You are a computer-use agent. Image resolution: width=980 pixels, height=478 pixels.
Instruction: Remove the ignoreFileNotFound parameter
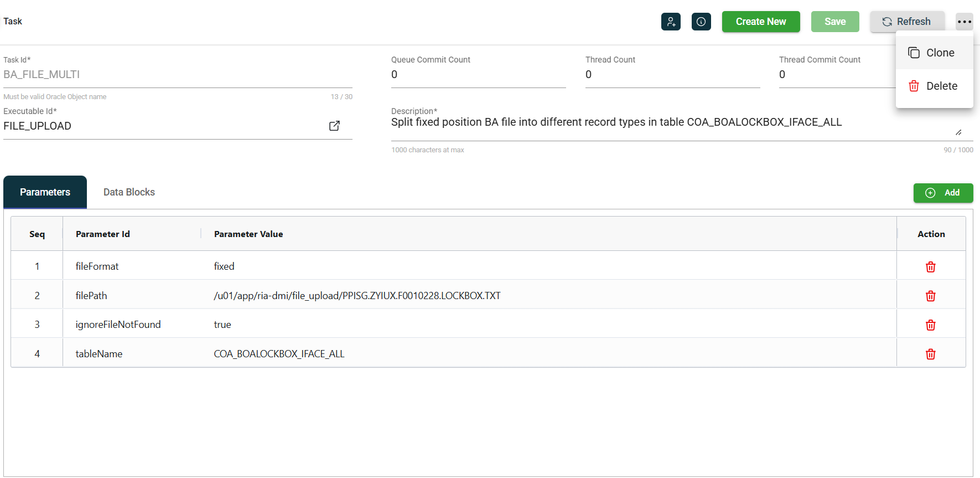point(930,325)
